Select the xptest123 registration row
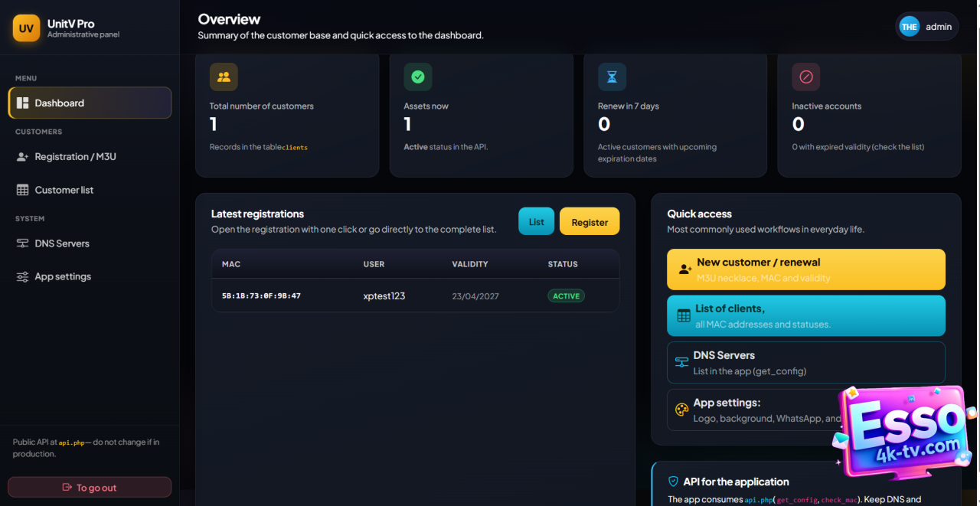Screen dimensions: 980x506 click(415, 295)
